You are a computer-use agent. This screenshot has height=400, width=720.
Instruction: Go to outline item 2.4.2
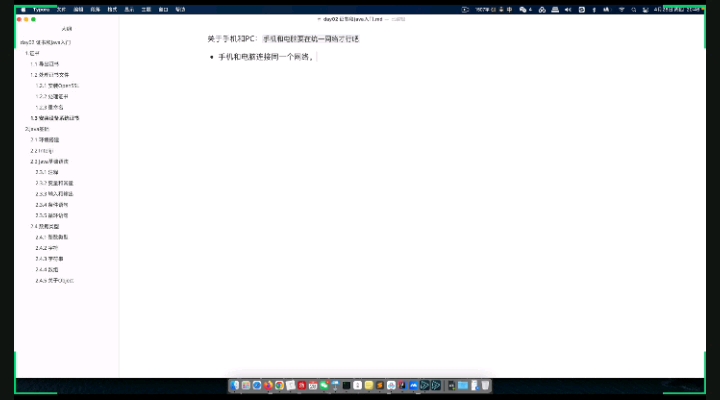(x=46, y=248)
